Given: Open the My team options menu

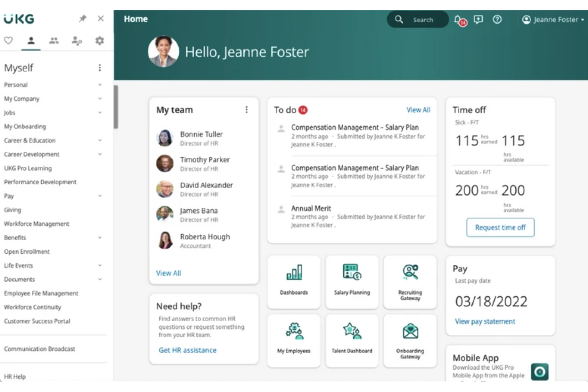Looking at the screenshot, I should [x=247, y=110].
